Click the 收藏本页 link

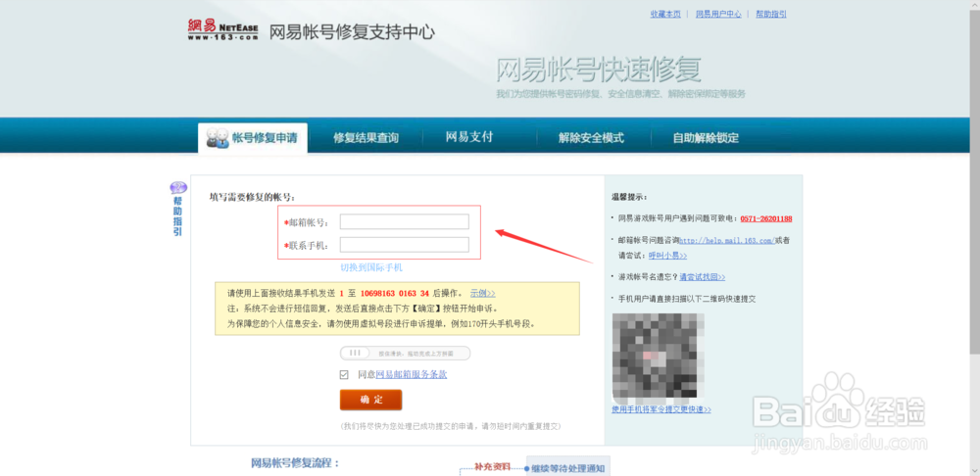pyautogui.click(x=665, y=14)
